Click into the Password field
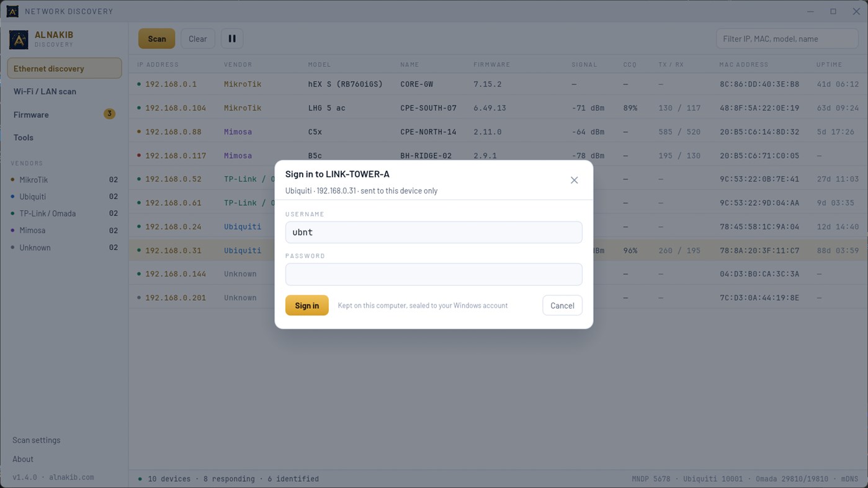 tap(434, 274)
